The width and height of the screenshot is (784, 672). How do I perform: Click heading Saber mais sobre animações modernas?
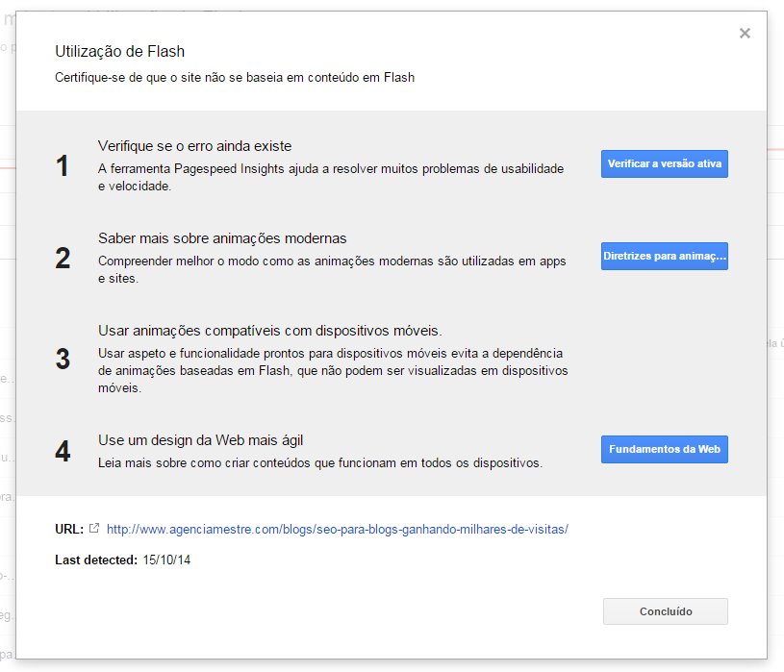point(222,238)
